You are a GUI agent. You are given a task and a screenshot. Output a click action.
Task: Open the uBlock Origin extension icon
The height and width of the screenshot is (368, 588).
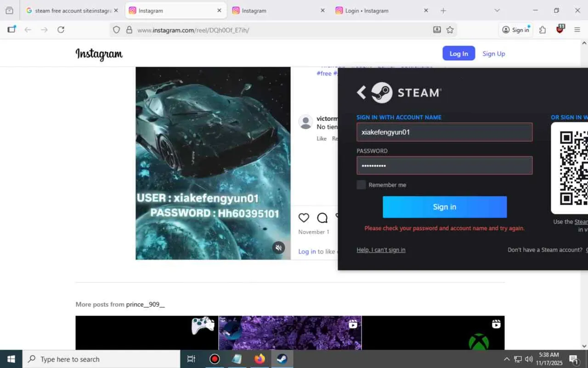(560, 29)
